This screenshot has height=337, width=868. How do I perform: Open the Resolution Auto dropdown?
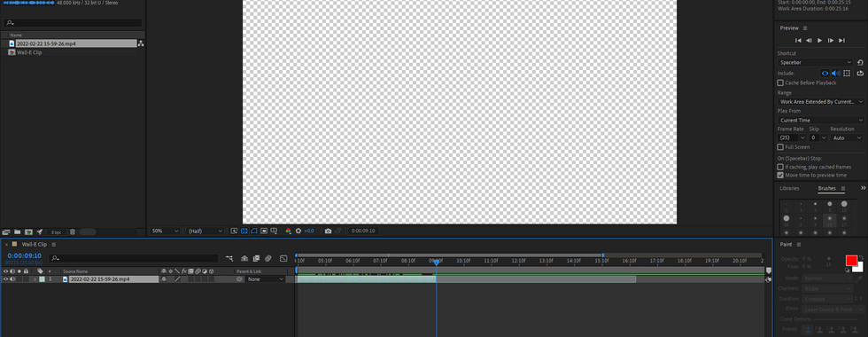tap(847, 137)
